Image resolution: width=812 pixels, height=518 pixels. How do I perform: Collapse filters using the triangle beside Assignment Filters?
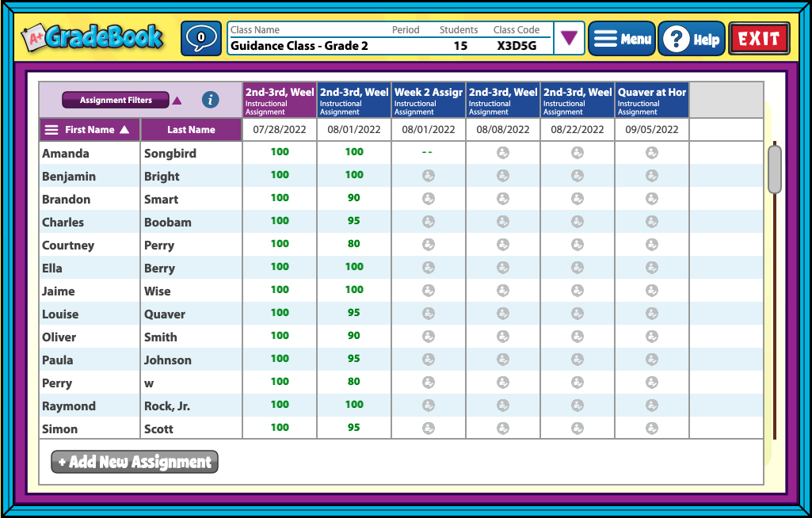click(177, 101)
